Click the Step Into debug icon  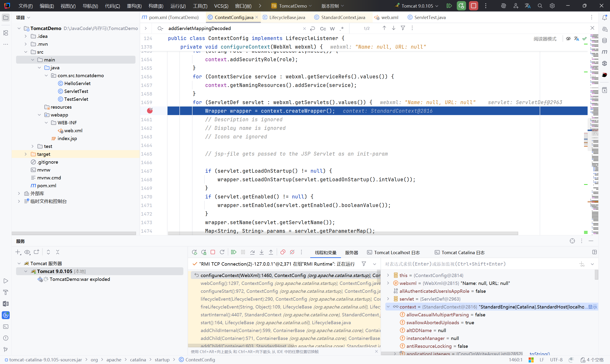(261, 252)
